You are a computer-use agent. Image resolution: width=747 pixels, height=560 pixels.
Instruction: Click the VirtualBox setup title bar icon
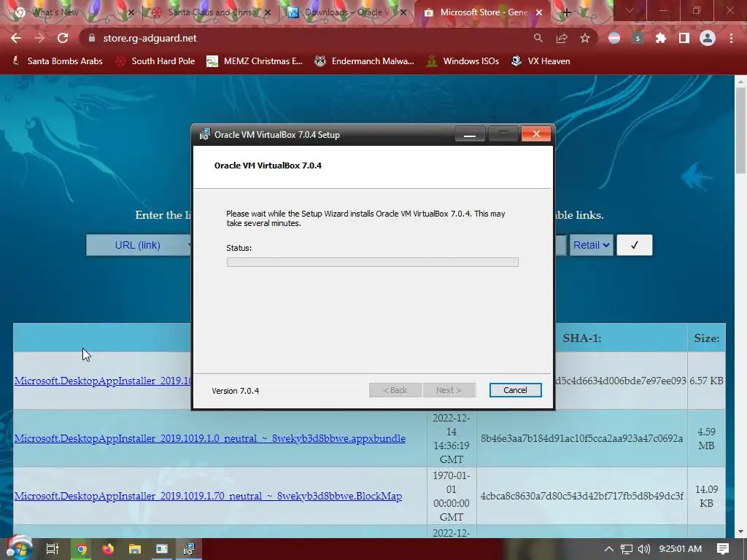[204, 134]
